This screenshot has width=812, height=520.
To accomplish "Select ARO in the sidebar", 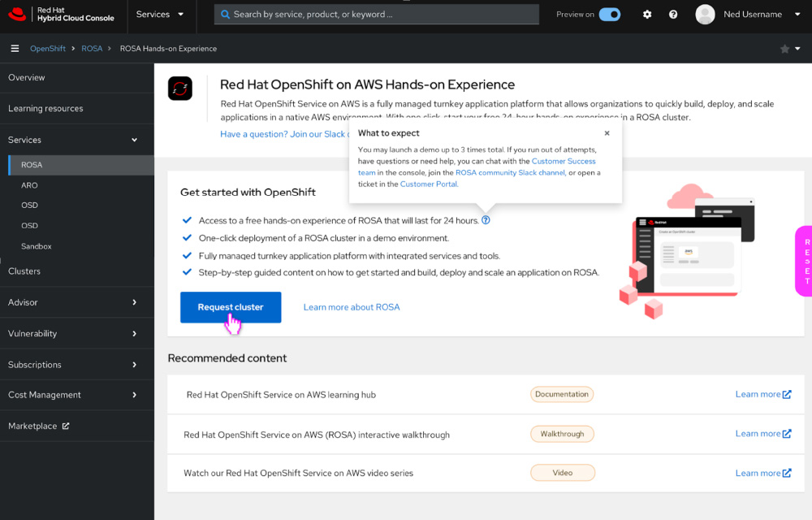I will (29, 185).
